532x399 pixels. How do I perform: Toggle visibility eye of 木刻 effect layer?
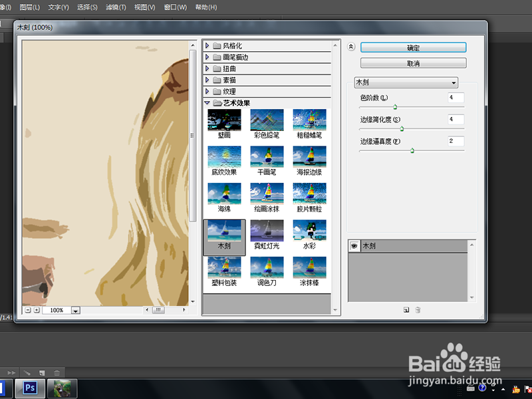[354, 246]
